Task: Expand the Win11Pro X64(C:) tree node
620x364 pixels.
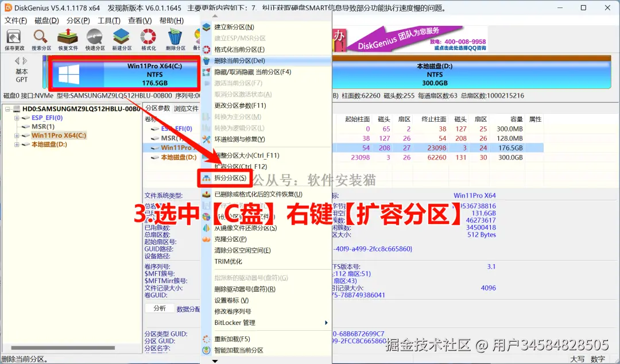Action: (17, 135)
